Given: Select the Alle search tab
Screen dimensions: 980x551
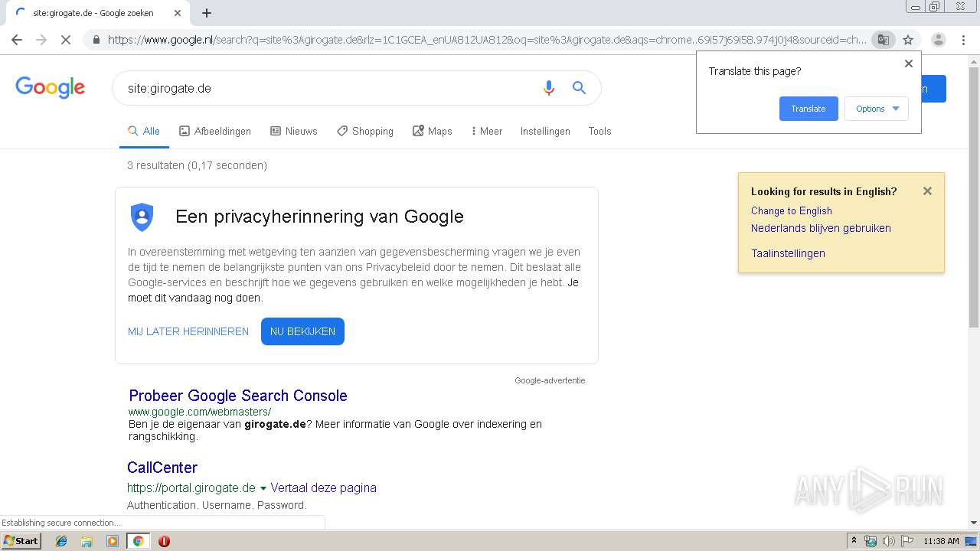Looking at the screenshot, I should pos(144,132).
